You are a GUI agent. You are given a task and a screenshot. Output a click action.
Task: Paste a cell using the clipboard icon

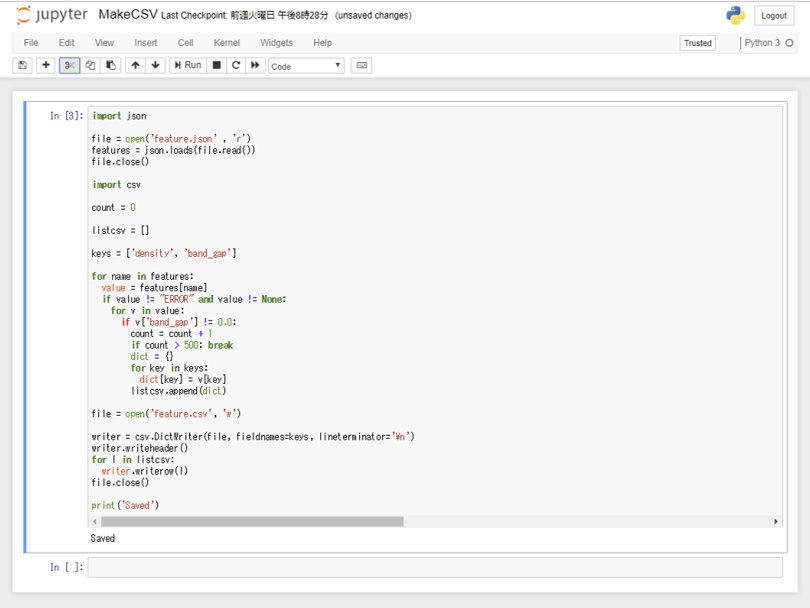[113, 65]
